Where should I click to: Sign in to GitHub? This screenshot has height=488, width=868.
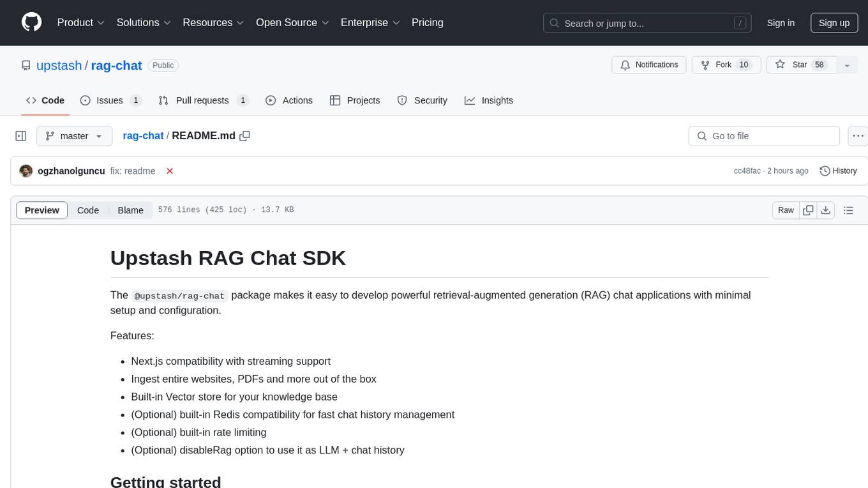[x=781, y=23]
